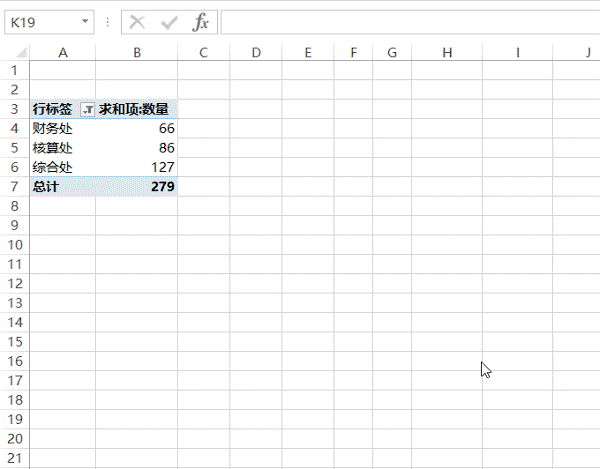Viewport: 600px width, 469px height.
Task: Click the grand total value 279
Action: [x=137, y=187]
